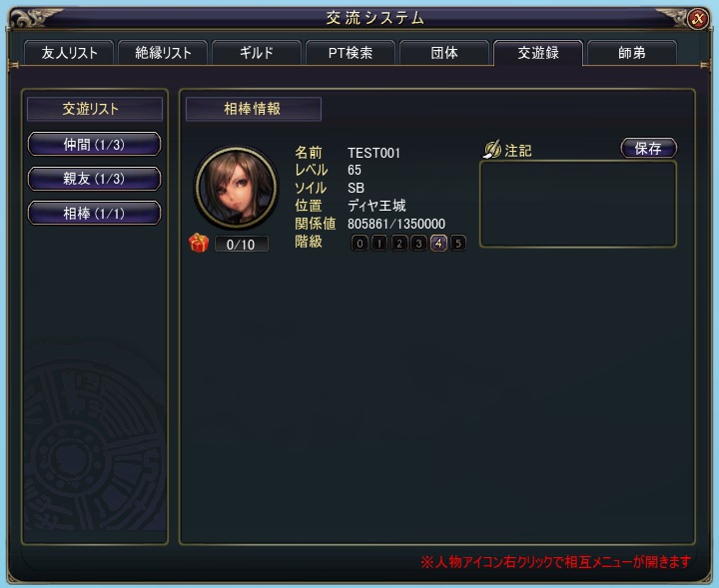The width and height of the screenshot is (719, 588).
Task: Open the 友人リスト tab
Action: click(69, 53)
